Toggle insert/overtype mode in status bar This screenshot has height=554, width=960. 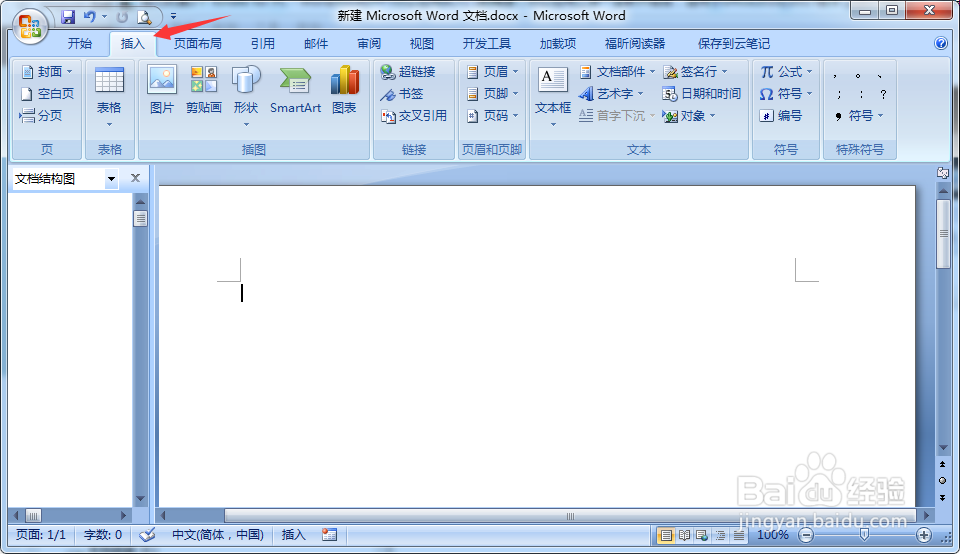293,535
